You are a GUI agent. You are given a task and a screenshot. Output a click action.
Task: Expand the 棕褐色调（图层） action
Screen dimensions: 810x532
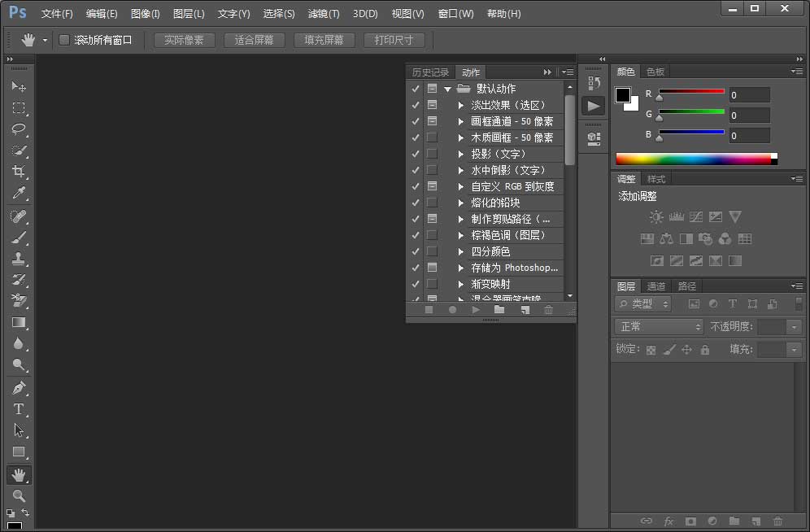(x=461, y=235)
